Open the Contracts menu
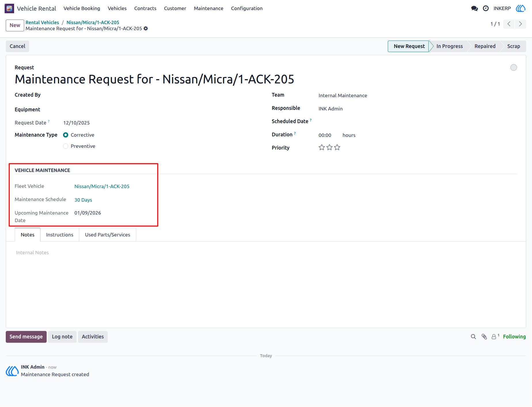This screenshot has width=532, height=407. 145,8
